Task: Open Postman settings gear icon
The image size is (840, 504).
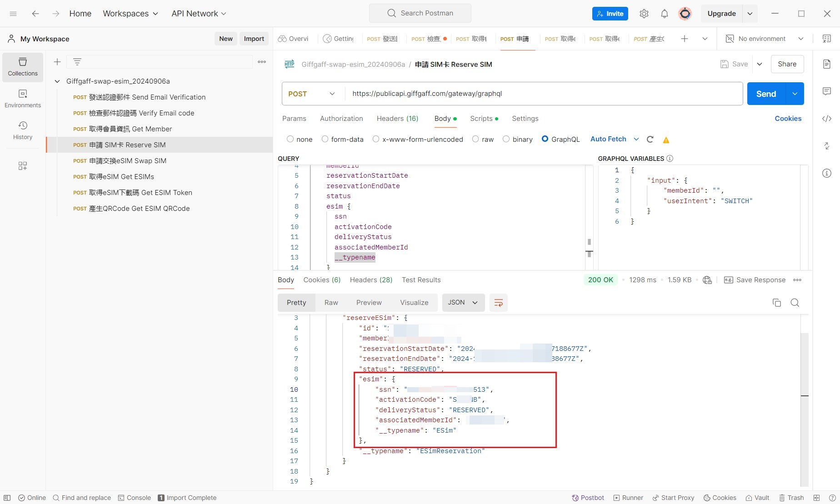Action: pos(644,14)
